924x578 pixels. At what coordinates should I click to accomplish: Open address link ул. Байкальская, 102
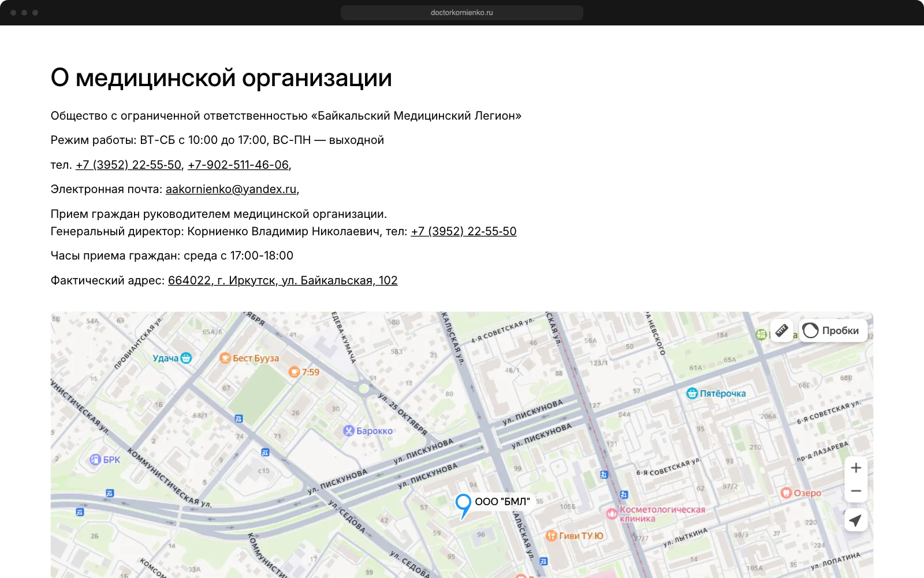point(283,280)
